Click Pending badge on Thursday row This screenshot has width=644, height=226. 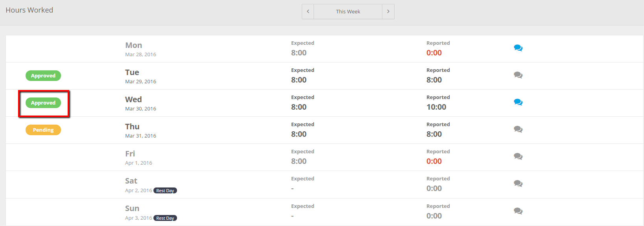pyautogui.click(x=43, y=130)
